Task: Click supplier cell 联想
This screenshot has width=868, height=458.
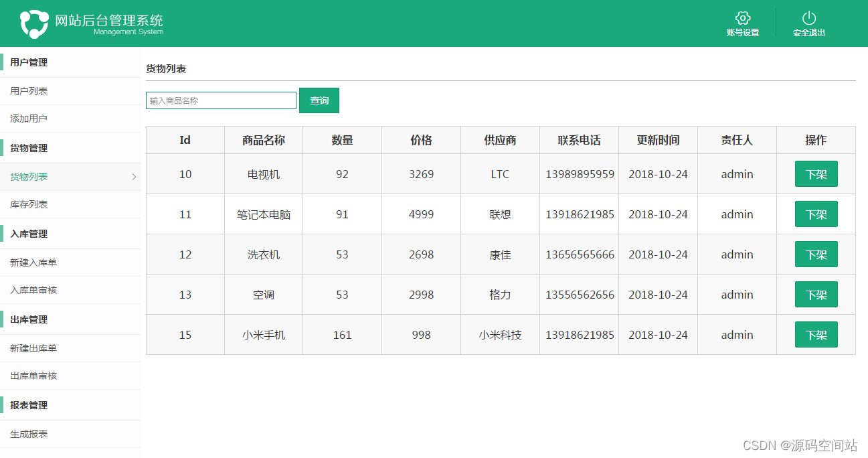Action: pos(500,214)
